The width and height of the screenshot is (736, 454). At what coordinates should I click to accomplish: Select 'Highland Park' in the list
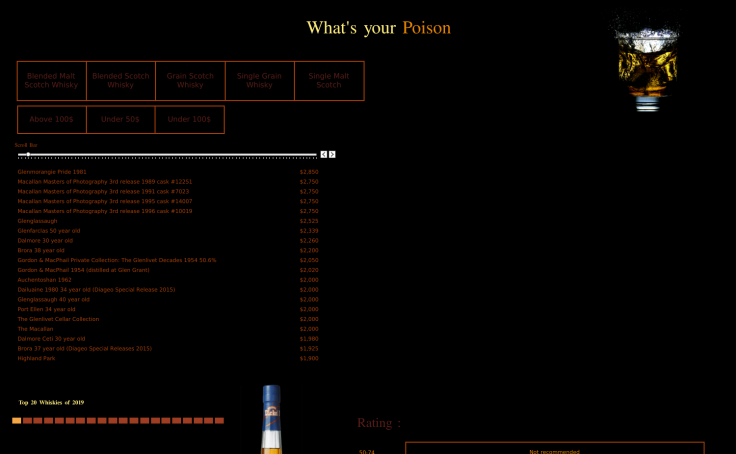coord(36,358)
